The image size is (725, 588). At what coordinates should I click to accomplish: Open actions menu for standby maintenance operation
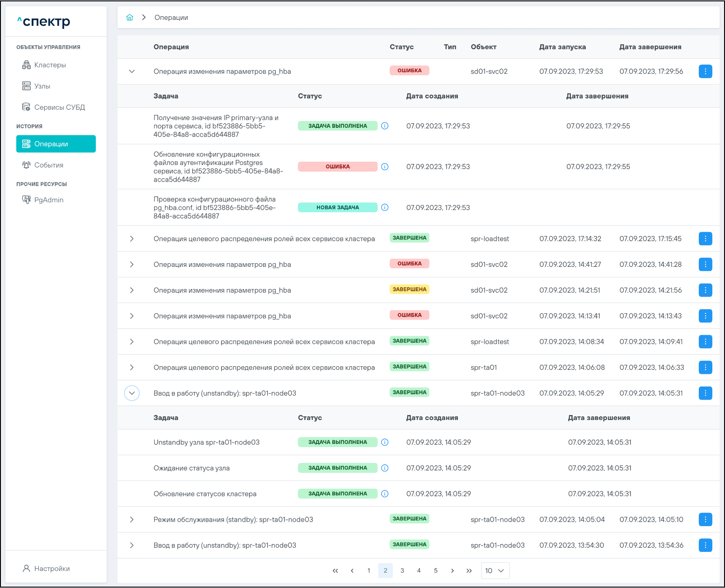click(x=705, y=520)
